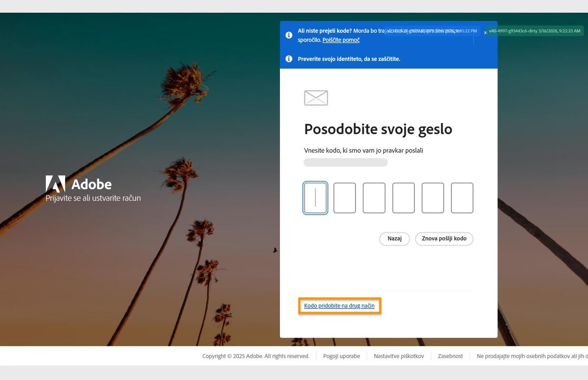Click the info icon beside 'Ali niste prejeli kode?'
Screen dimensions: 588x380
click(289, 35)
